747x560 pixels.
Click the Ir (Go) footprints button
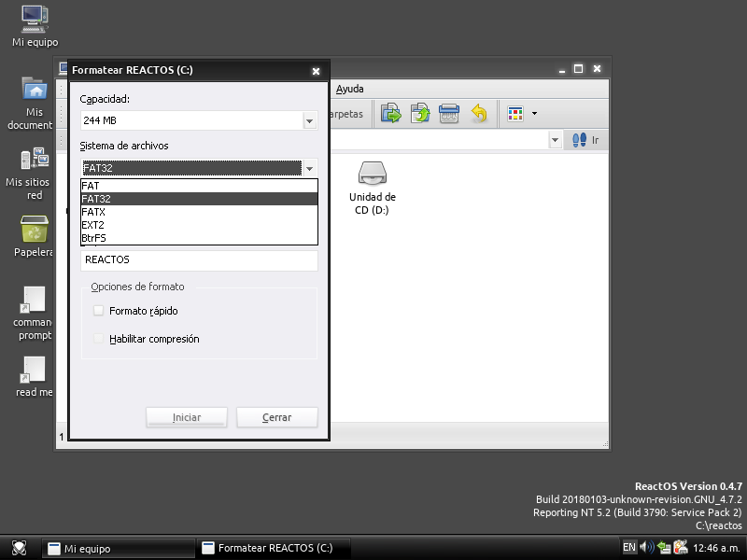[585, 140]
